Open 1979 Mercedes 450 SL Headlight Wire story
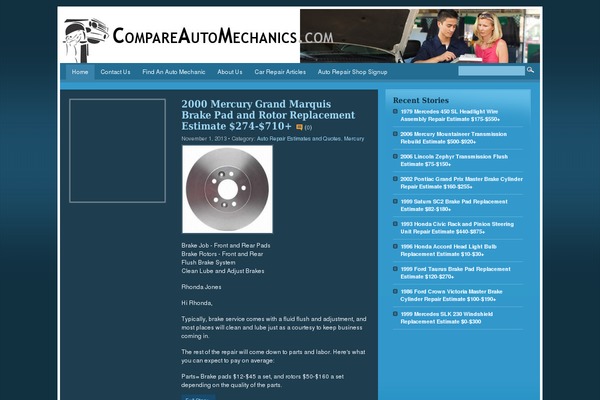This screenshot has width=600, height=400. [450, 115]
